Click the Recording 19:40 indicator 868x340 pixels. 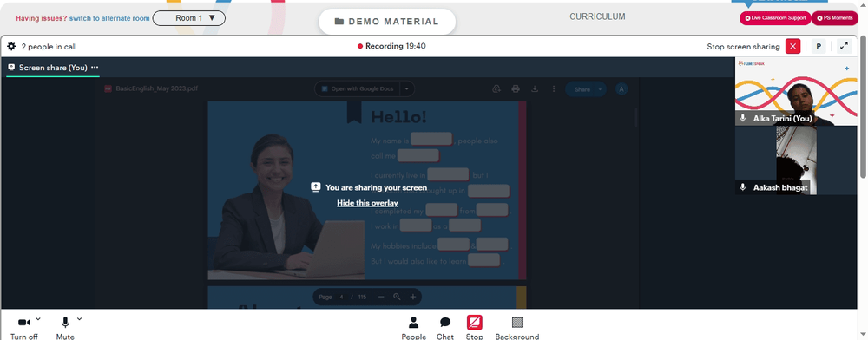[391, 47]
